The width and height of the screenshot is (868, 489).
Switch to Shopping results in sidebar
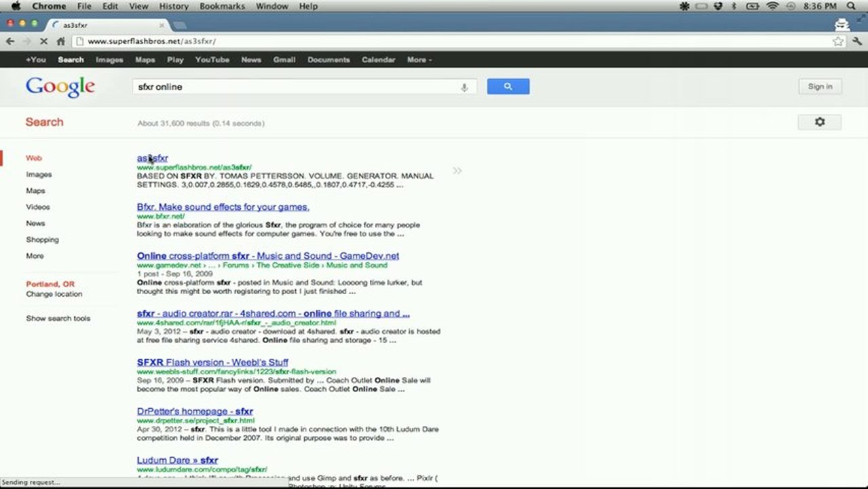[x=42, y=240]
